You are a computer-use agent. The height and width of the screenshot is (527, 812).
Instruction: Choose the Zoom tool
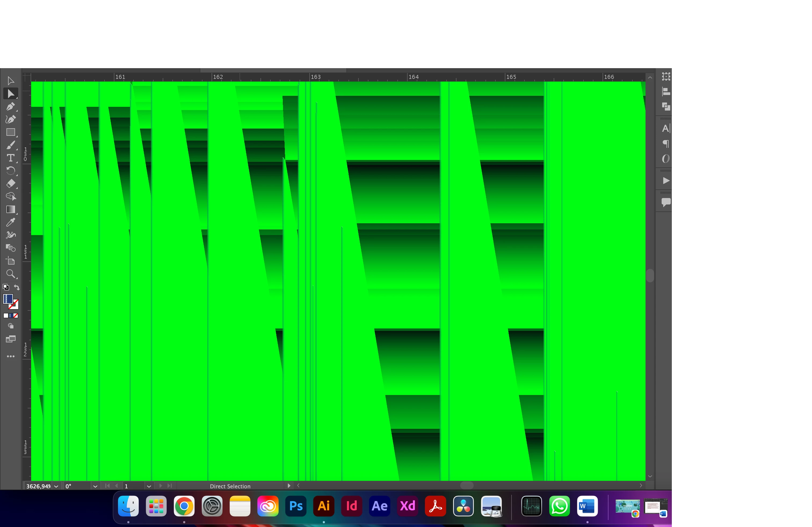(10, 274)
